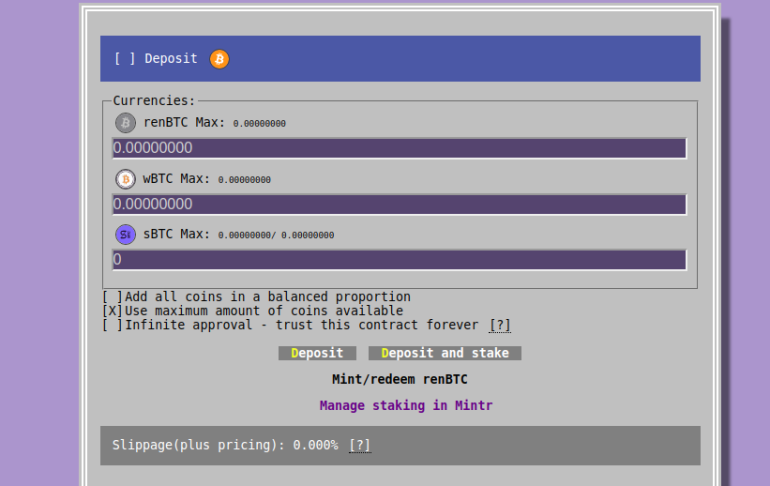Open Manage staking in Mintr link
Screen dimensions: 770x486
pyautogui.click(x=405, y=406)
